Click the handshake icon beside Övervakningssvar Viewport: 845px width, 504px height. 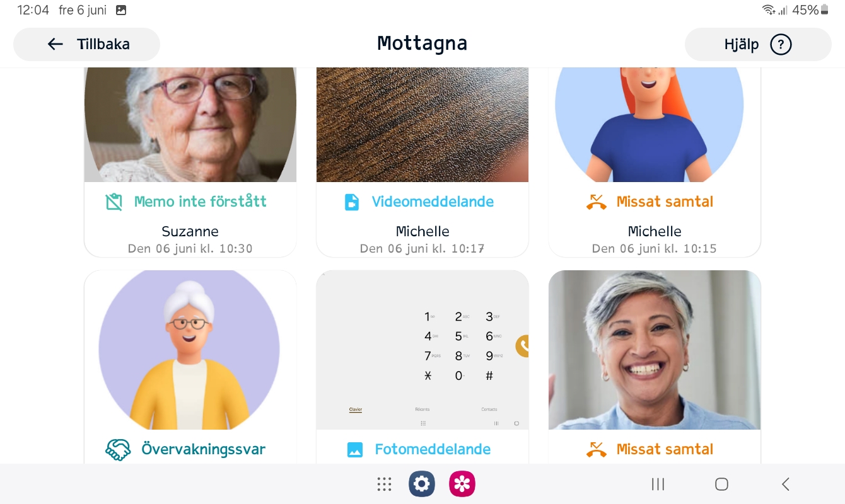pos(117,449)
